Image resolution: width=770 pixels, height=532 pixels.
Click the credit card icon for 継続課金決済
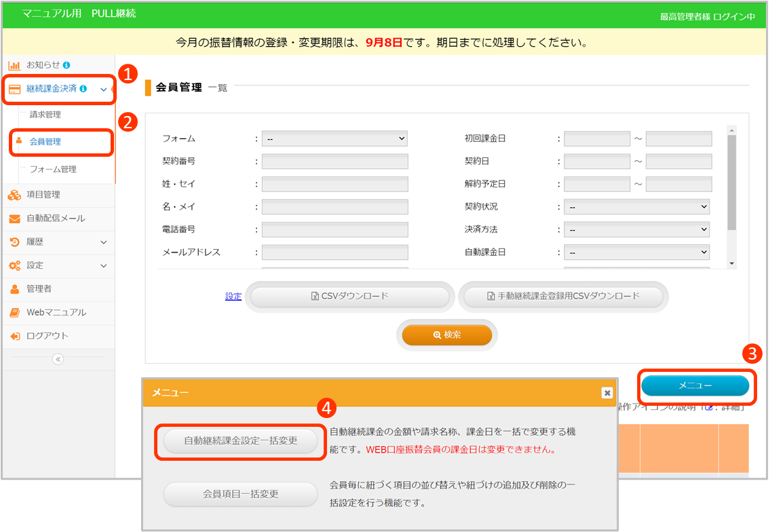point(14,89)
